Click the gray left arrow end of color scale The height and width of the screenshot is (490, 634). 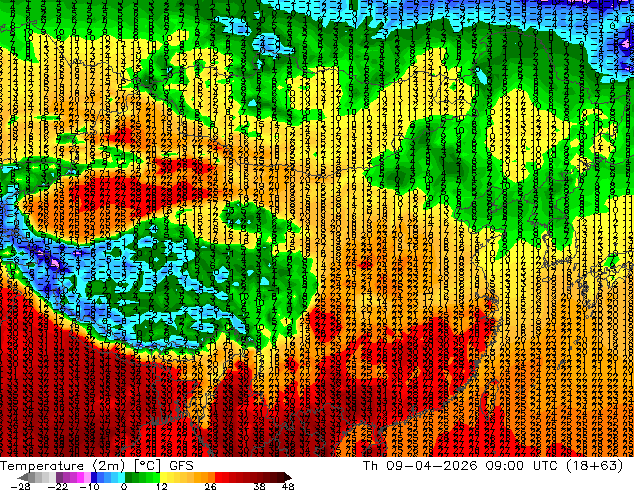[23, 477]
